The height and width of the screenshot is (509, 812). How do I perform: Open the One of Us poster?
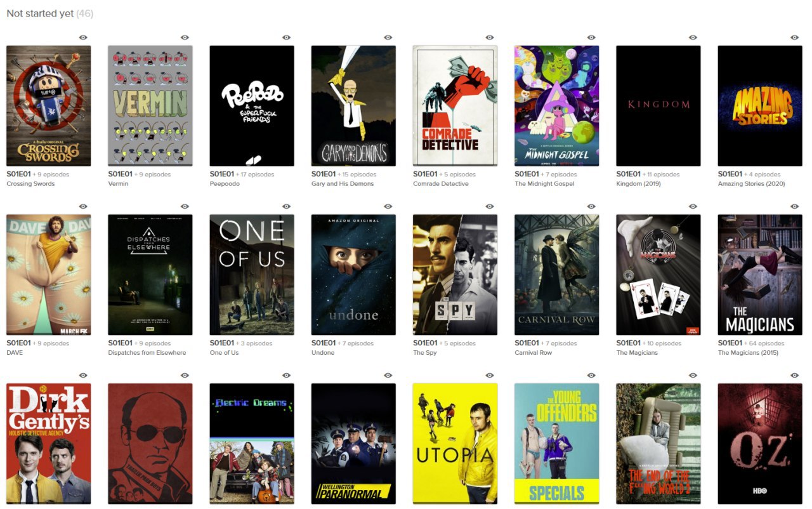pyautogui.click(x=252, y=275)
